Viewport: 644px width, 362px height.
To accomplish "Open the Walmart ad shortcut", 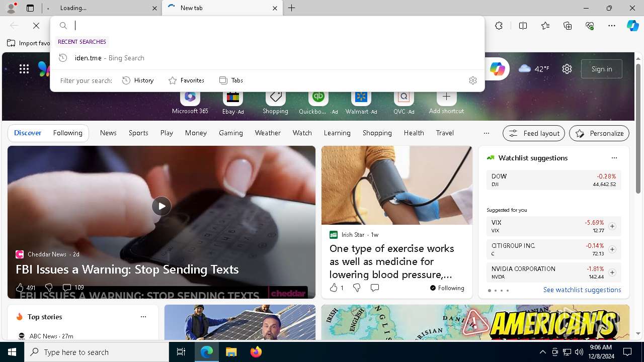I will (x=361, y=103).
